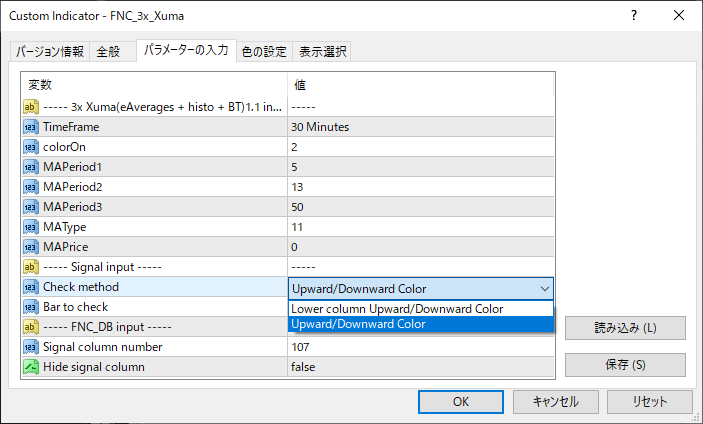Collapse the Check method dropdown arrow
This screenshot has height=424, width=703.
coord(544,288)
